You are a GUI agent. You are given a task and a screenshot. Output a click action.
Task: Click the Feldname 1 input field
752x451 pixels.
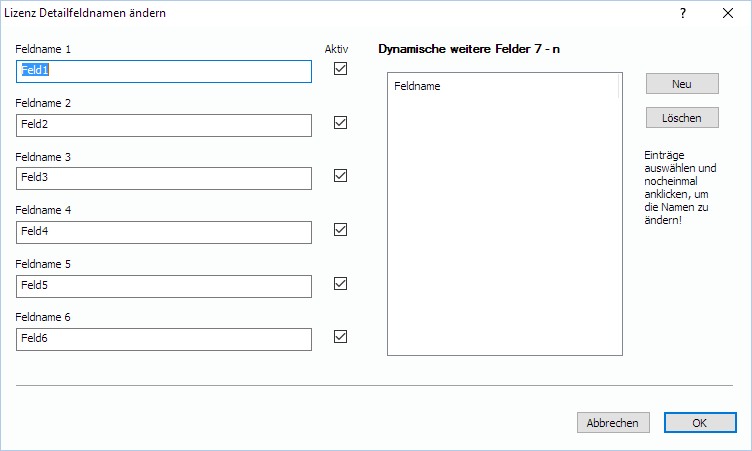tap(164, 71)
